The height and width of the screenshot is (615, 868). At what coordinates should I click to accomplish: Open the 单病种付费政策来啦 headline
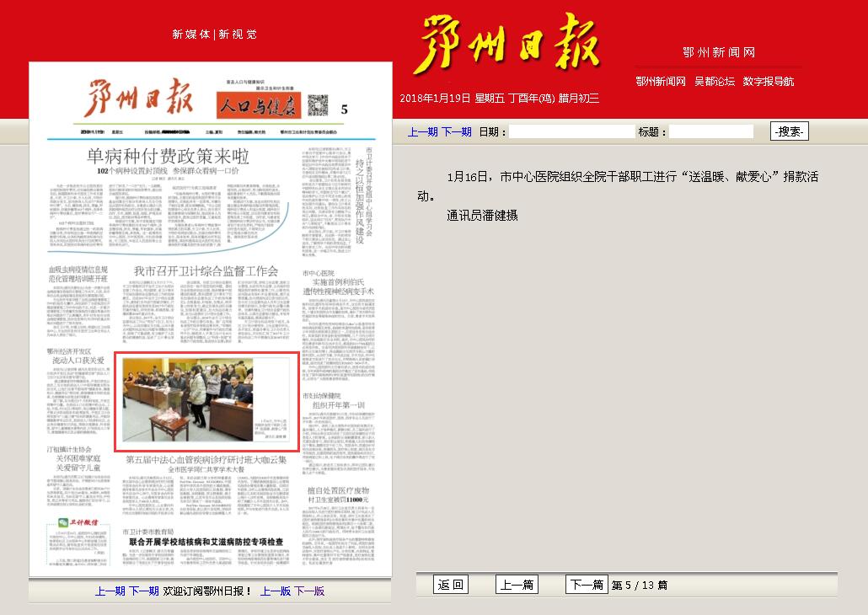tap(168, 156)
